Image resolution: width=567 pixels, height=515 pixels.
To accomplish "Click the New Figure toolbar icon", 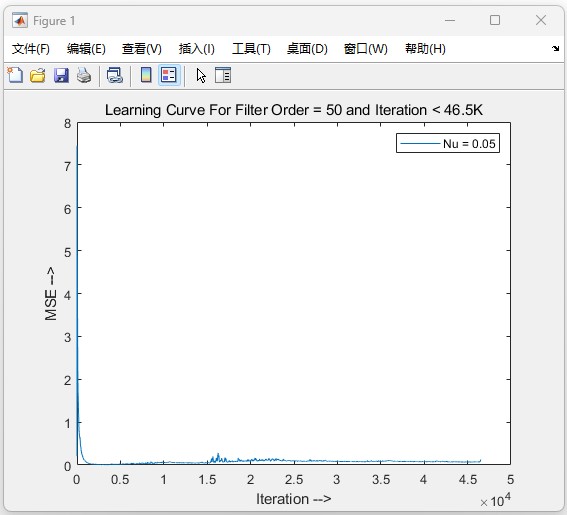I will click(x=15, y=75).
